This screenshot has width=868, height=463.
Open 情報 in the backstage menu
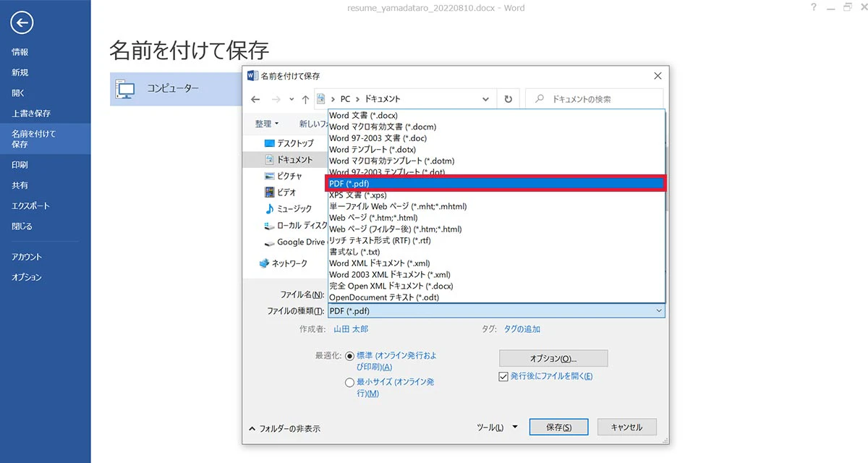click(20, 52)
